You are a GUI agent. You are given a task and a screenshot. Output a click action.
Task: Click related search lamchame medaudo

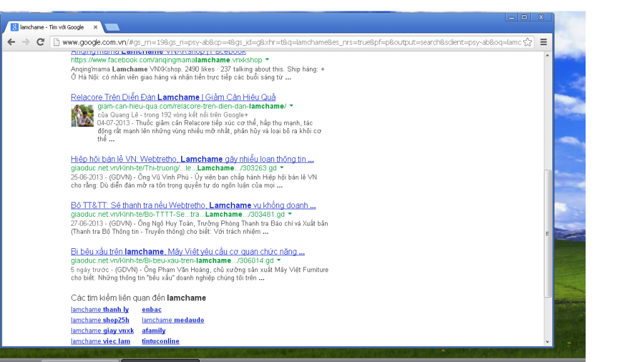click(x=173, y=320)
